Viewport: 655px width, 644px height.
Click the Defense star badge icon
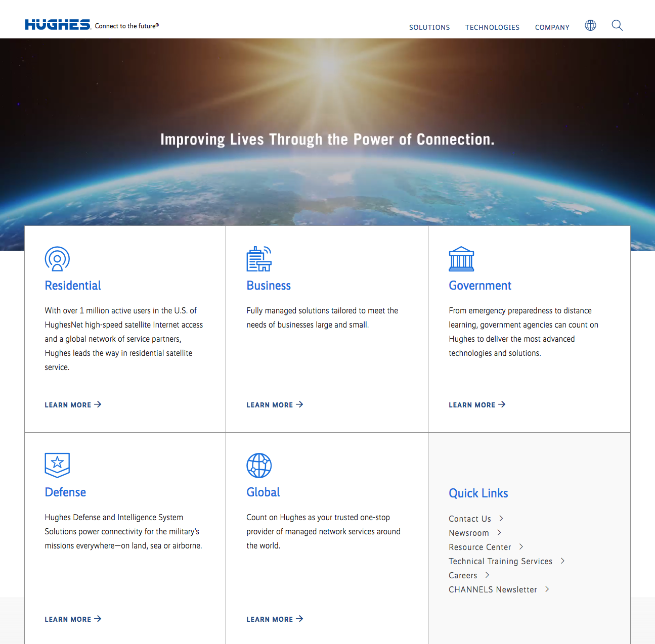[57, 465]
